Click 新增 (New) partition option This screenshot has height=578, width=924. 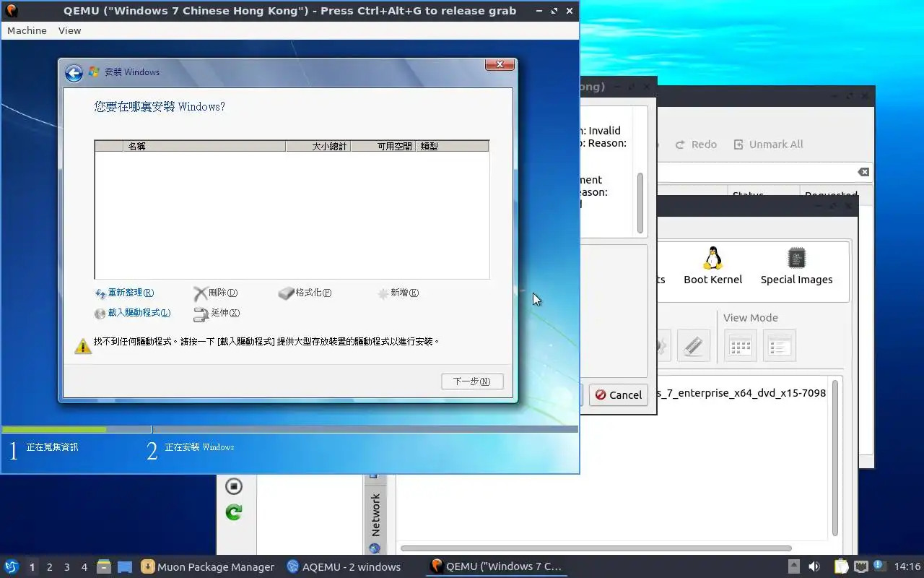(x=398, y=293)
